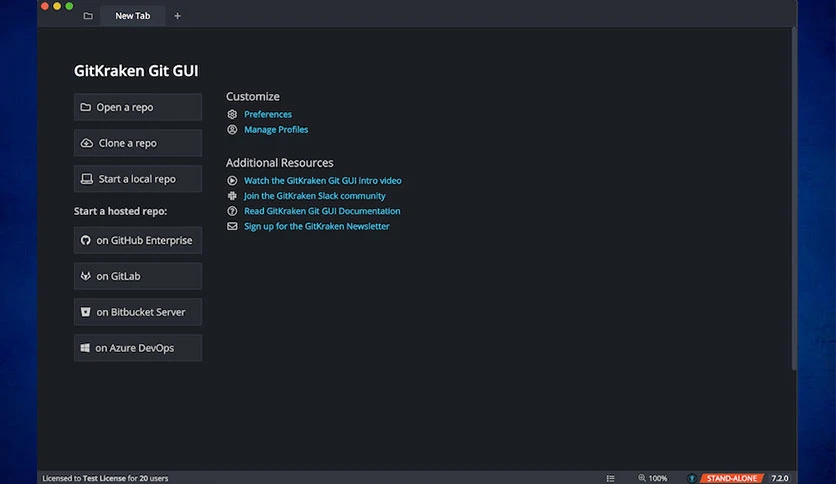This screenshot has height=484, width=836.
Task: Click the GitLab fox logo icon
Action: [x=85, y=276]
